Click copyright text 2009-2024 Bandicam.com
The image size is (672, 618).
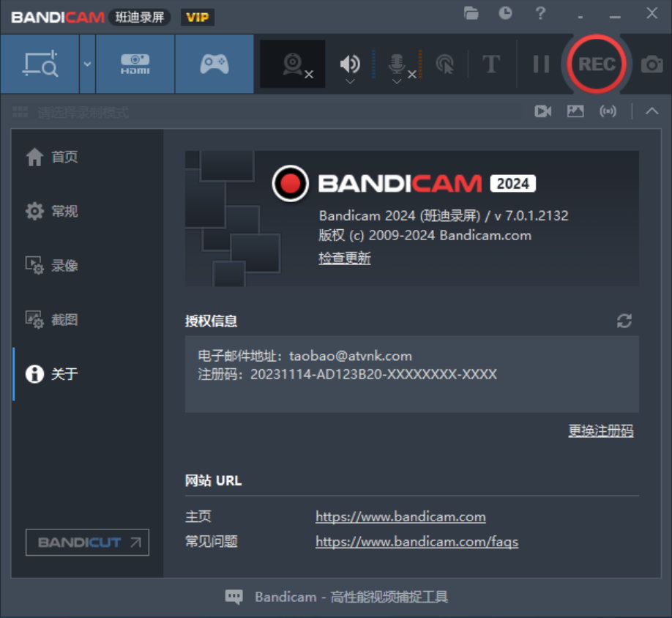pyautogui.click(x=450, y=235)
